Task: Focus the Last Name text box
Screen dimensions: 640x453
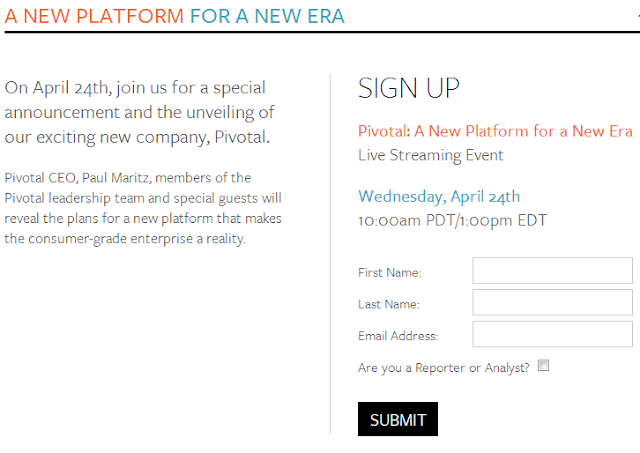Action: (x=552, y=302)
